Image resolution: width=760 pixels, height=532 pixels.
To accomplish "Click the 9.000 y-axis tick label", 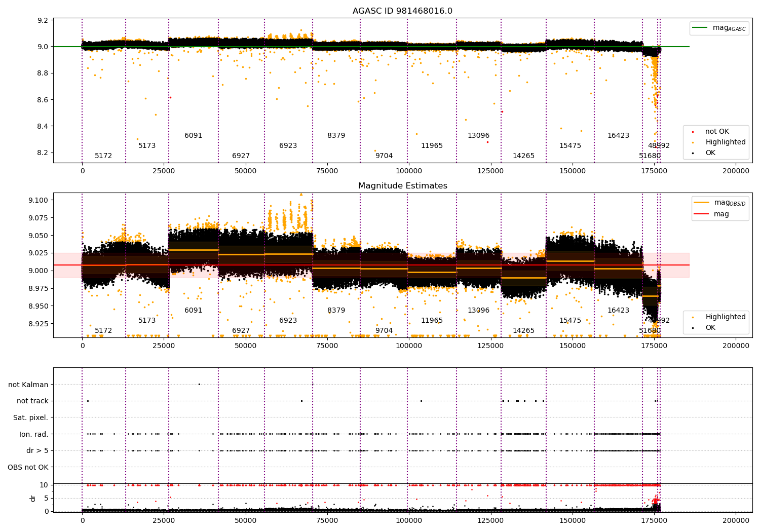I will coord(39,271).
